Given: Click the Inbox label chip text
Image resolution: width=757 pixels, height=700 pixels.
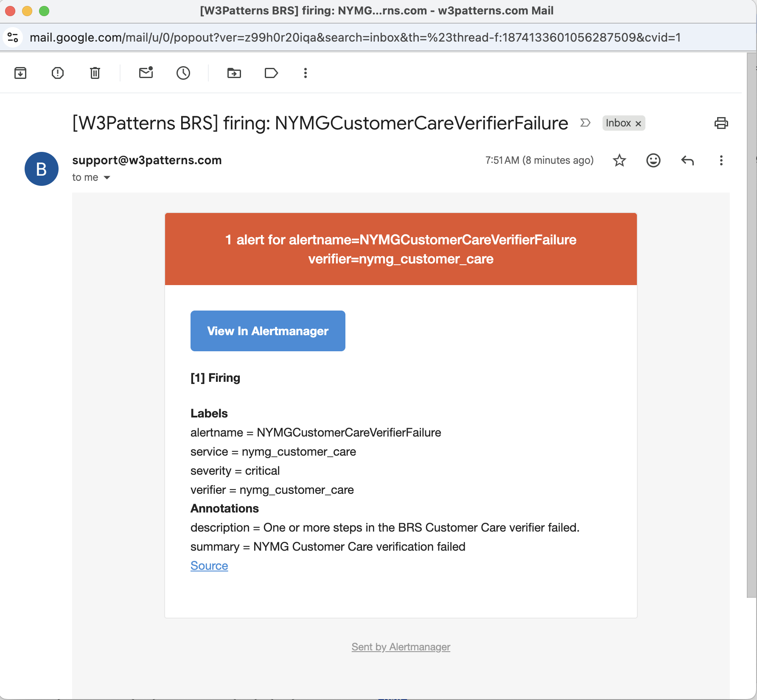Looking at the screenshot, I should [618, 123].
